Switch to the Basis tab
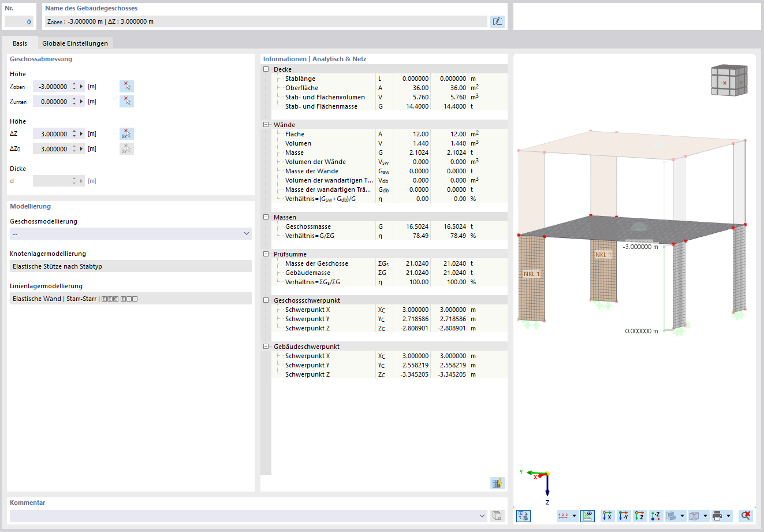Image resolution: width=764 pixels, height=532 pixels. [20, 43]
